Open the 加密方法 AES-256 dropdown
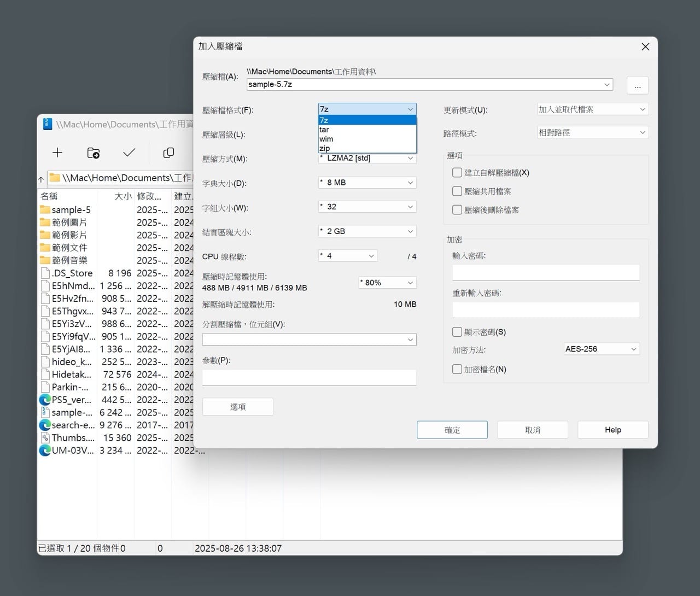 (602, 349)
